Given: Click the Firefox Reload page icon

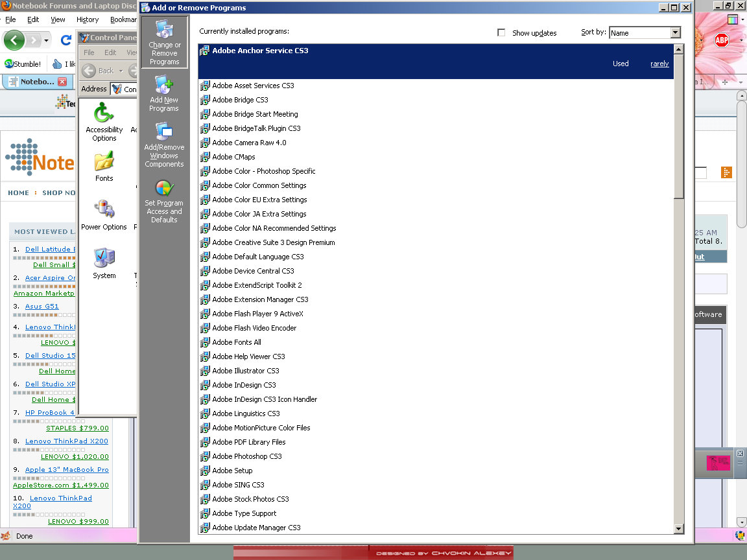Looking at the screenshot, I should [x=66, y=40].
